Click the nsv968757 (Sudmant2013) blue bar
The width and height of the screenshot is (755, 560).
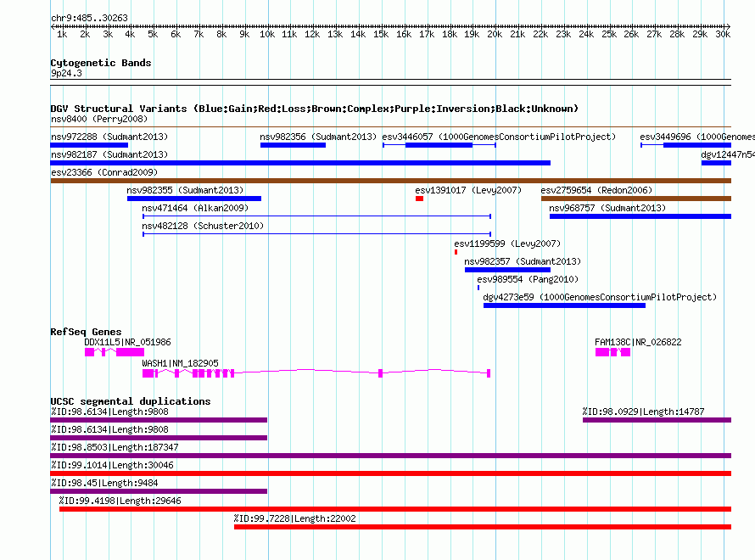tap(640, 216)
